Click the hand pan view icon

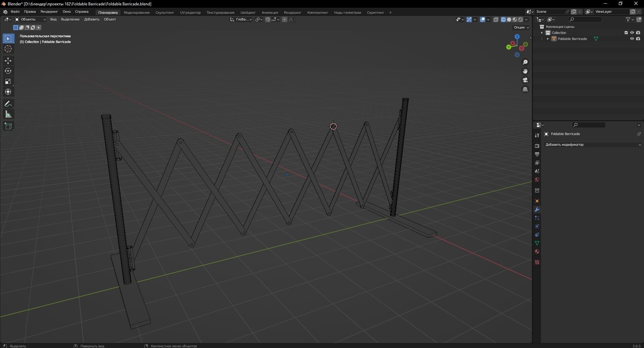[x=525, y=71]
